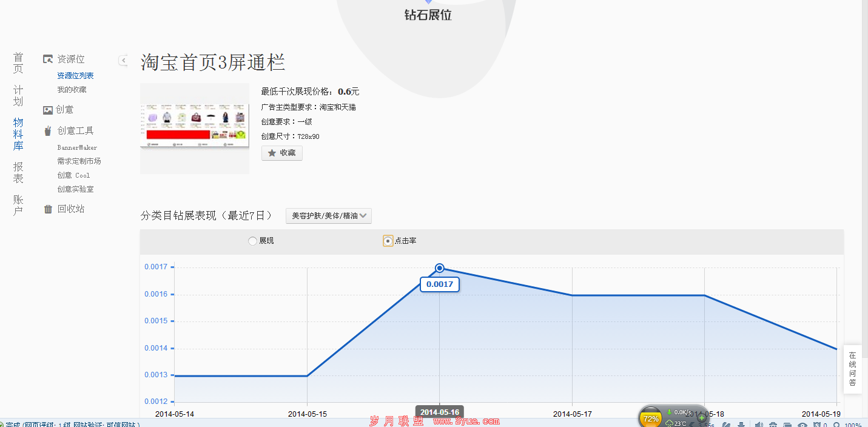
Task: Click the 创意 section heading text
Action: coord(64,110)
